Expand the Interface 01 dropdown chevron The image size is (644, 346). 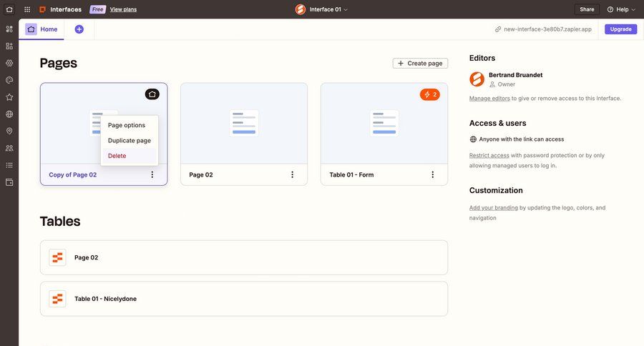pos(346,9)
